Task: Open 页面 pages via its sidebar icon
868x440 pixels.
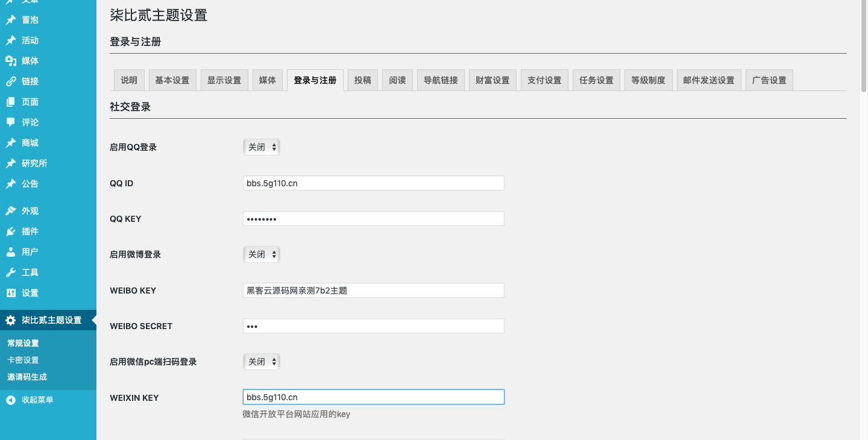Action: point(11,102)
